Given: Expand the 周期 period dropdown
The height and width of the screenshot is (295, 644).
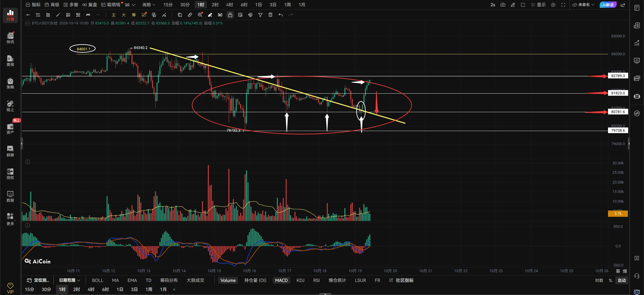Looking at the screenshot, I should (149, 5).
